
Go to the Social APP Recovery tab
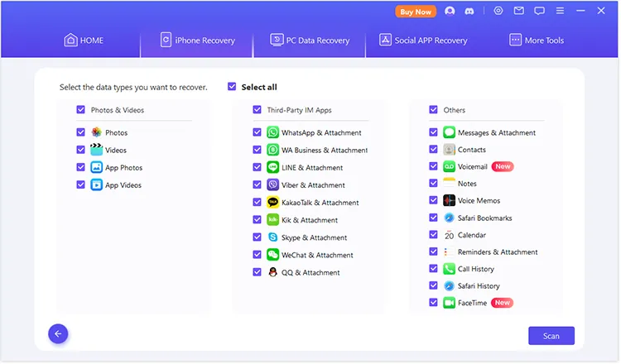[x=423, y=40]
